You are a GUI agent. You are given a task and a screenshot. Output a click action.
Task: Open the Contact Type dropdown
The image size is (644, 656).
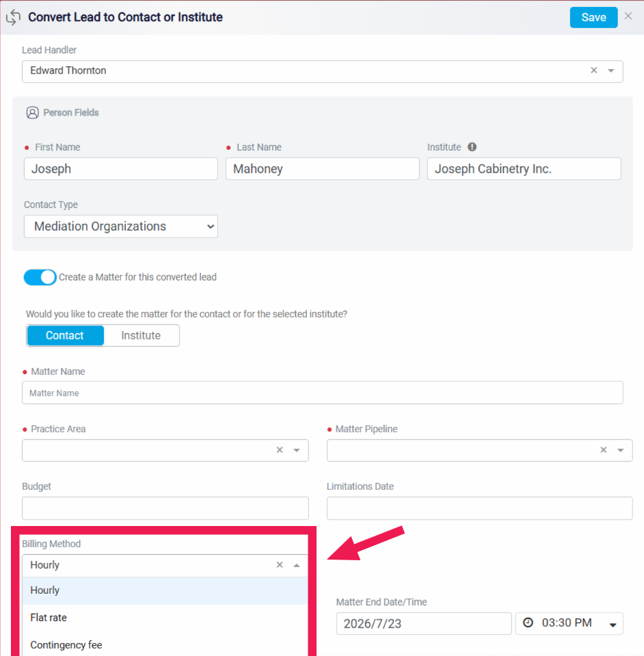click(x=121, y=226)
